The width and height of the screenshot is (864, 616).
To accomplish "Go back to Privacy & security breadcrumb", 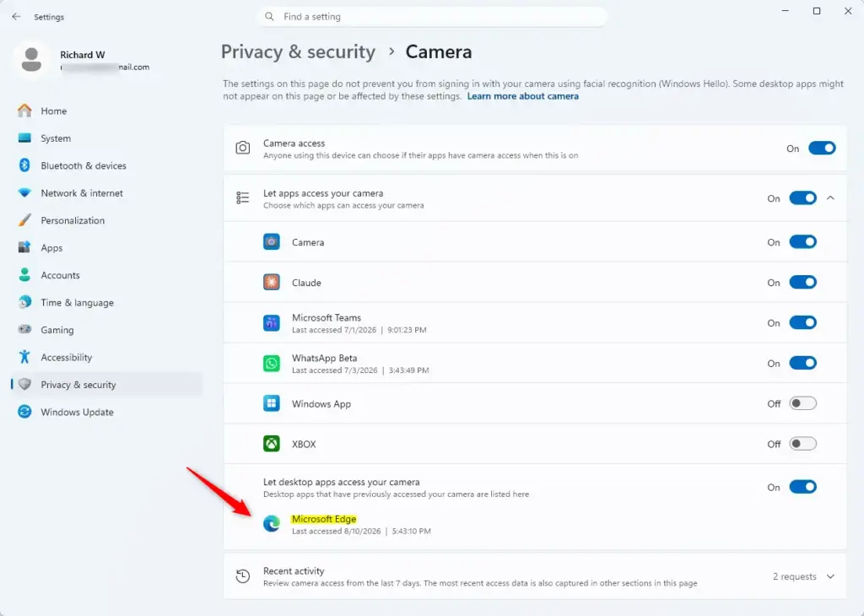I will point(298,51).
